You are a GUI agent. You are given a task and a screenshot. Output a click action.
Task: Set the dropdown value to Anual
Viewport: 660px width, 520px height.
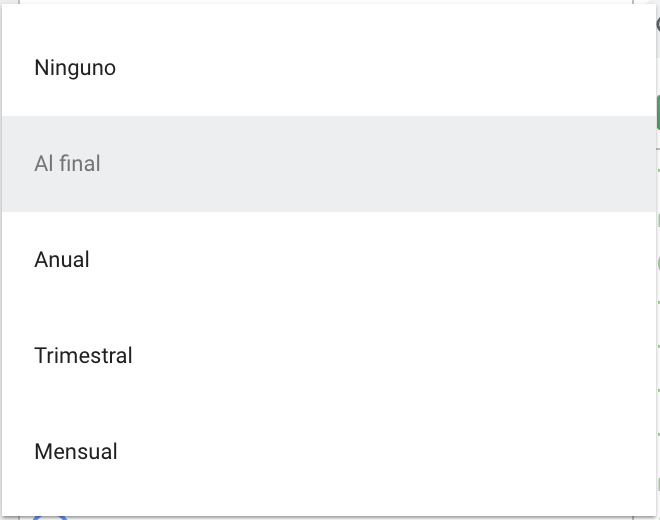point(62,260)
